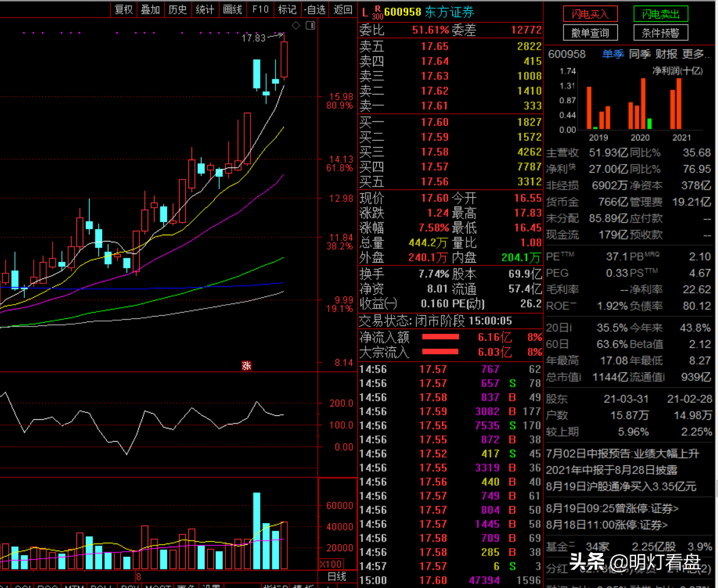Screen dimensions: 718x588
Task: Click the 卖一 price 17.61
Action: pos(434,106)
